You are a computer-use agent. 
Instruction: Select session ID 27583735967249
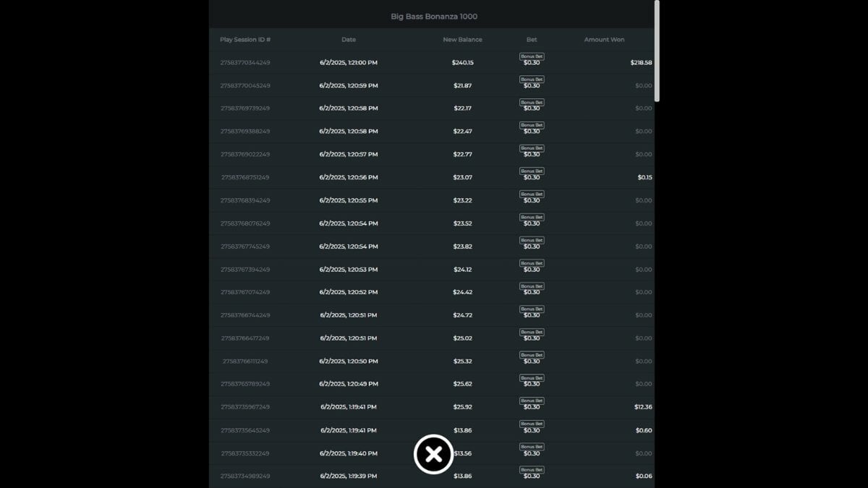coord(245,407)
